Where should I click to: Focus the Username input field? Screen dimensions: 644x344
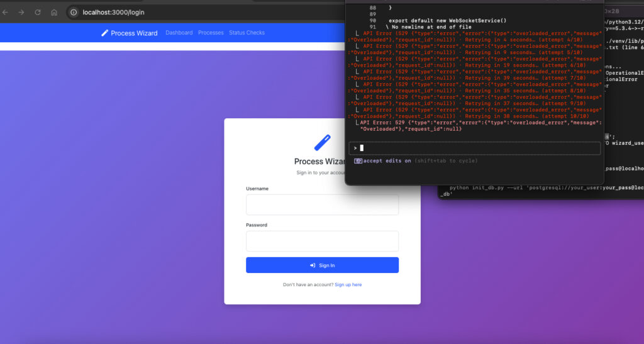pyautogui.click(x=322, y=205)
